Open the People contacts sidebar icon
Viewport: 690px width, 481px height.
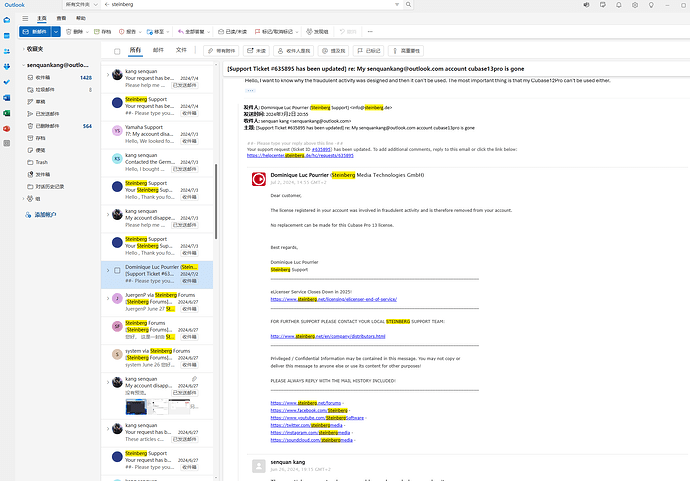(7, 51)
